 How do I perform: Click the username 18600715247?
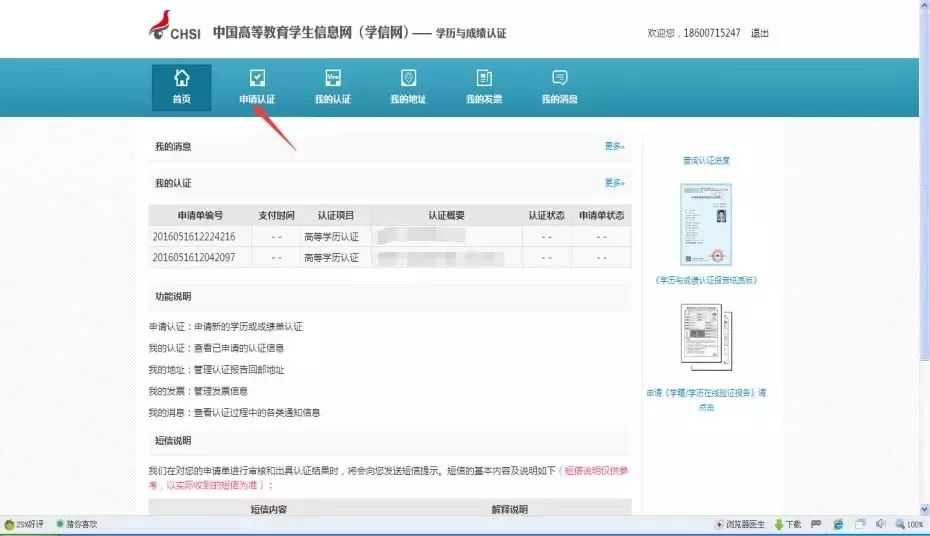712,33
